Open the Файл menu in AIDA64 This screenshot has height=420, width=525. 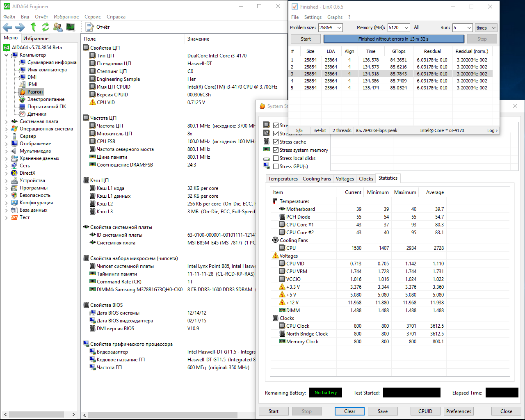click(x=9, y=17)
